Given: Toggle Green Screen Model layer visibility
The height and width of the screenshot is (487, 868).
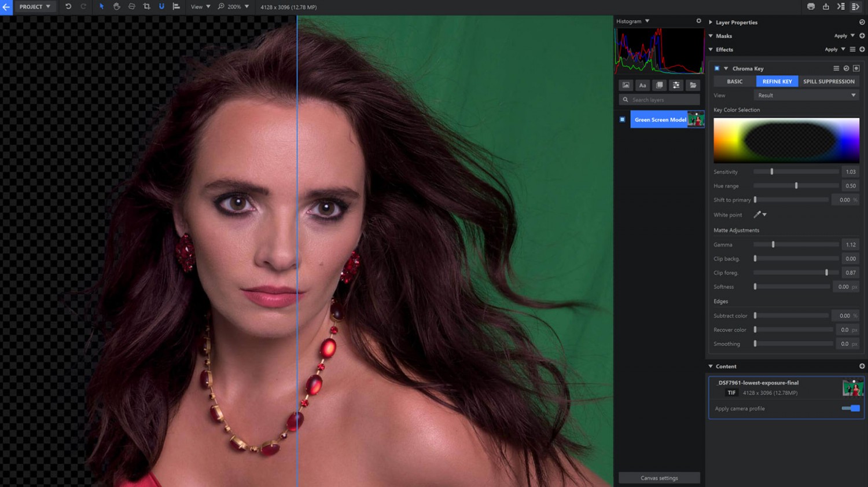Looking at the screenshot, I should (623, 120).
